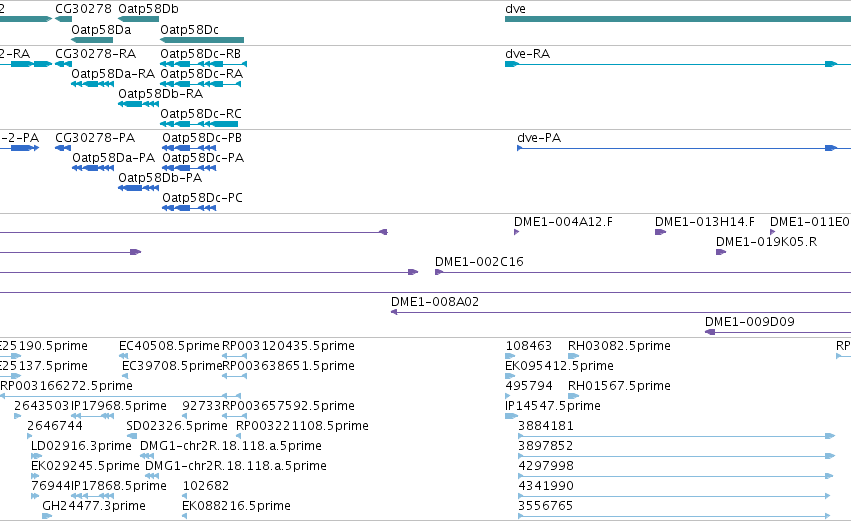The image size is (851, 521).
Task: Select EST 'RP003638651.5prime'
Action: coord(288,366)
